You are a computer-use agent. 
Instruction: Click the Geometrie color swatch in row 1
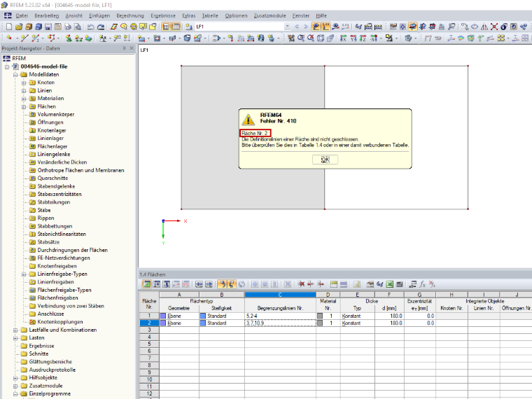163,316
